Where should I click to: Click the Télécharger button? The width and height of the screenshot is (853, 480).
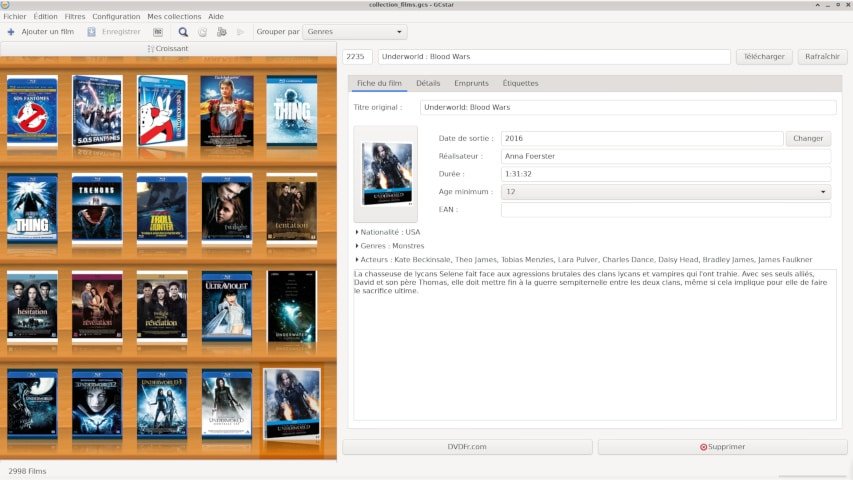tap(764, 57)
